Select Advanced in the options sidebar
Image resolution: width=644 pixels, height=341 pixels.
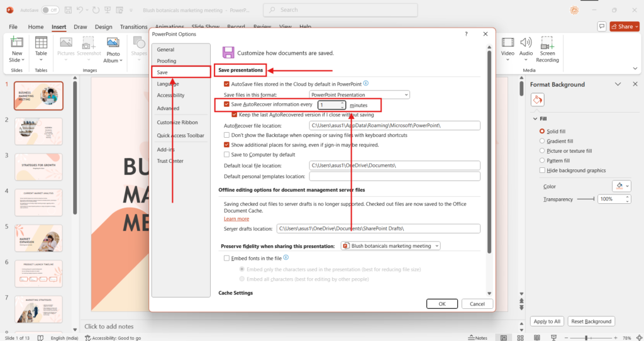tap(168, 108)
